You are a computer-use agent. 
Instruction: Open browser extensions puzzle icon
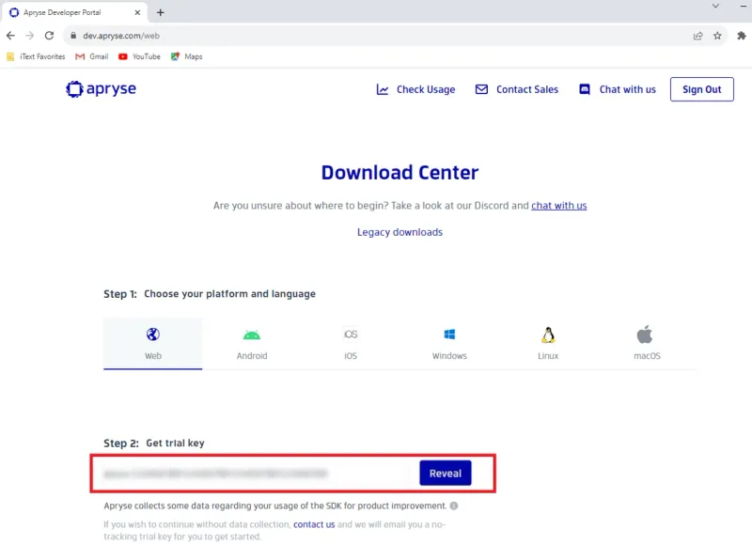(x=742, y=36)
